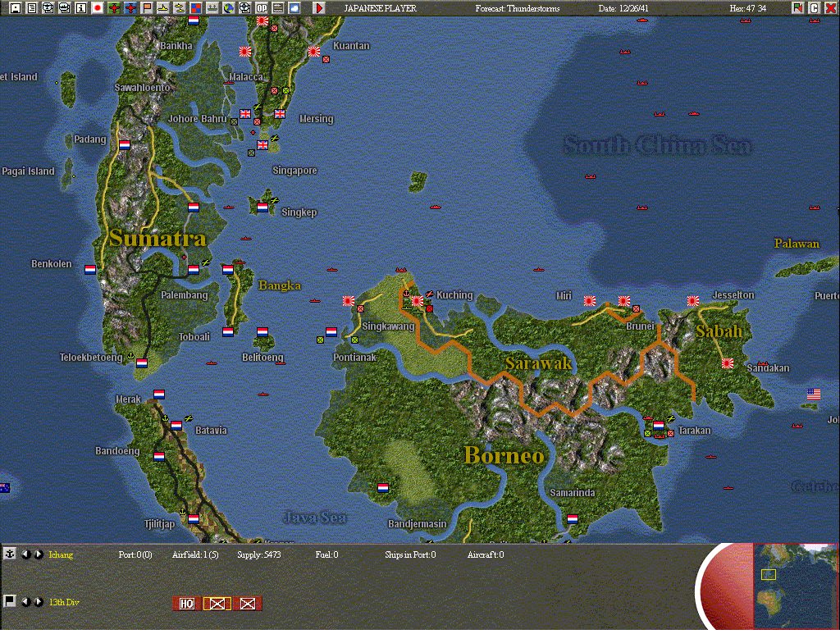Click the US flag east of Tarakan
Screen dimensions: 840x634
point(814,395)
